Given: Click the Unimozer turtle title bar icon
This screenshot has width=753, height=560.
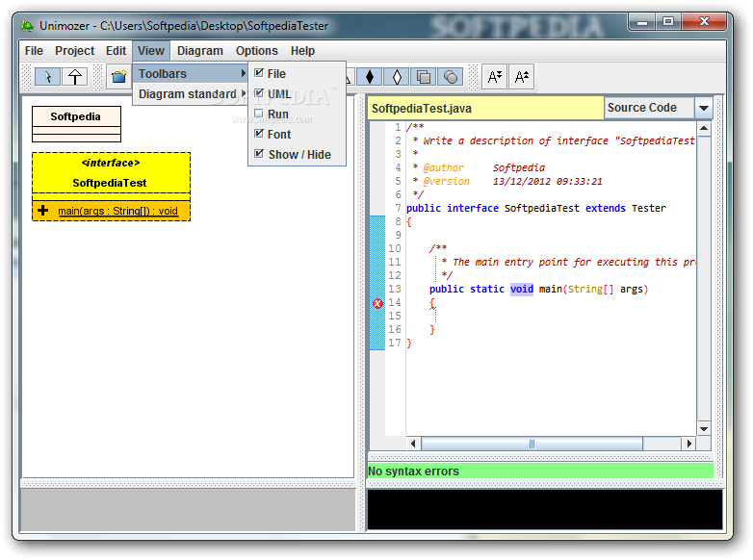Looking at the screenshot, I should pos(27,26).
